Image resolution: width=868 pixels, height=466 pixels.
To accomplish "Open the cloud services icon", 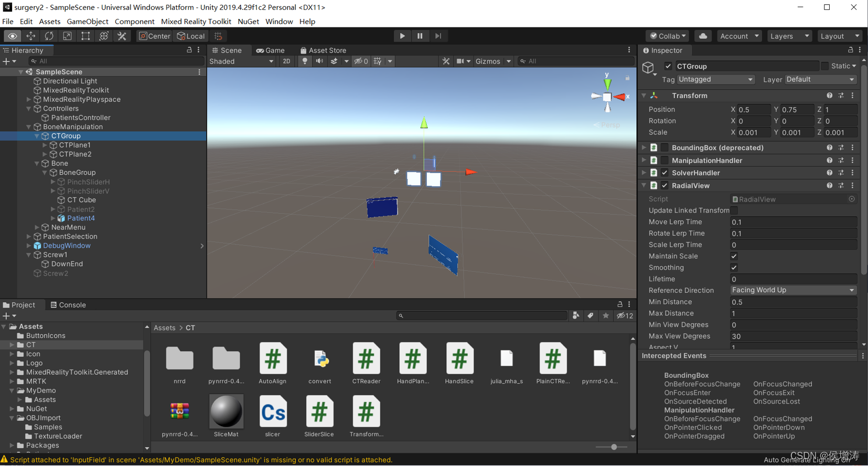I will click(703, 36).
